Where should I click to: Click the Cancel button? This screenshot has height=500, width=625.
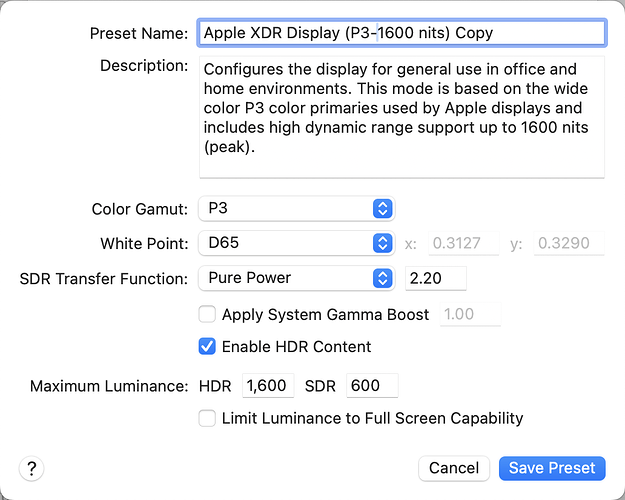coord(454,468)
